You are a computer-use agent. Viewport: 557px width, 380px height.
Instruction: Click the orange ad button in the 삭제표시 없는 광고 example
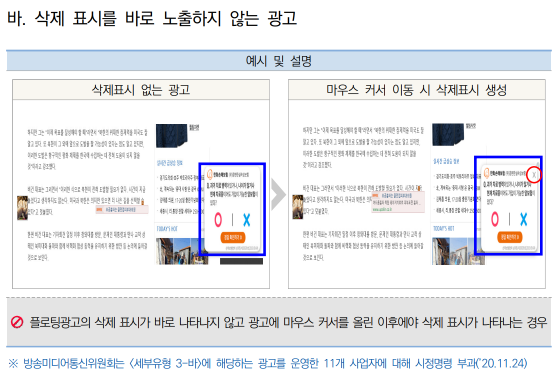pyautogui.click(x=233, y=237)
